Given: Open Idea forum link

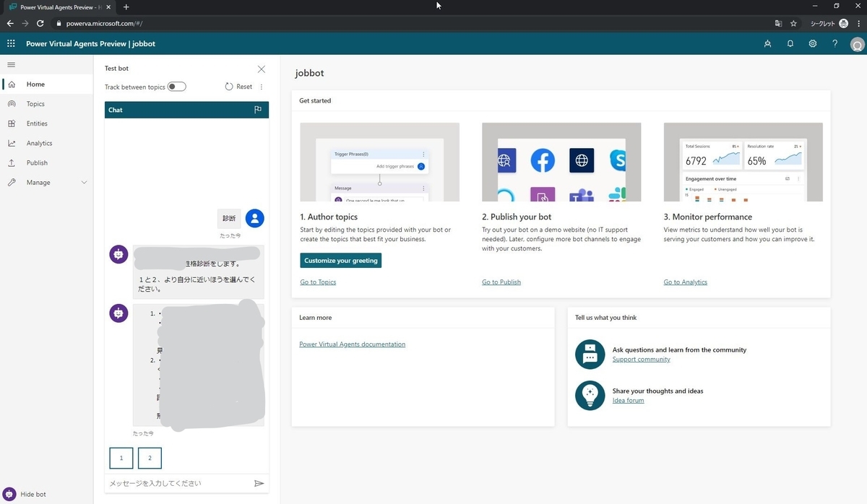Looking at the screenshot, I should [629, 400].
